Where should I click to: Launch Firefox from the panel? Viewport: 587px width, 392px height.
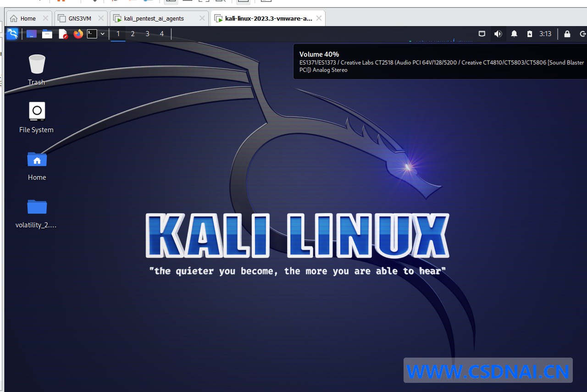[78, 34]
